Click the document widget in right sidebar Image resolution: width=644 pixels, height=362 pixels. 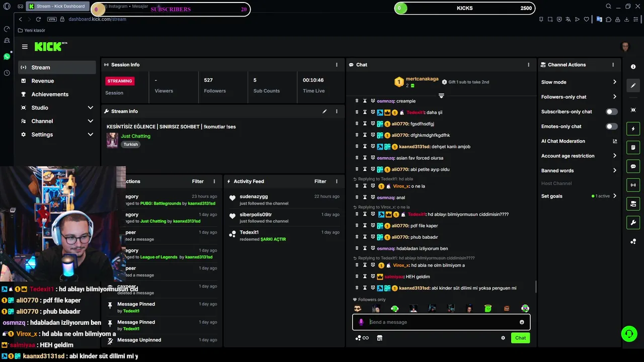(x=633, y=148)
